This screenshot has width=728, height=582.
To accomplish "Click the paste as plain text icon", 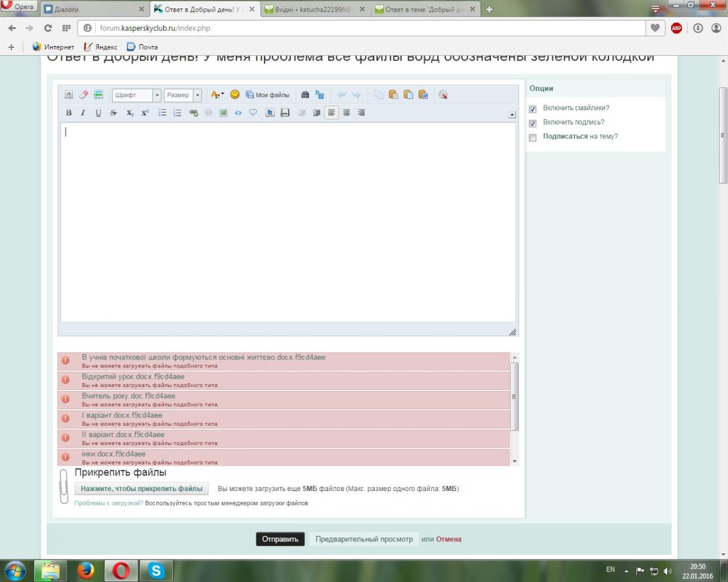I will 408,95.
